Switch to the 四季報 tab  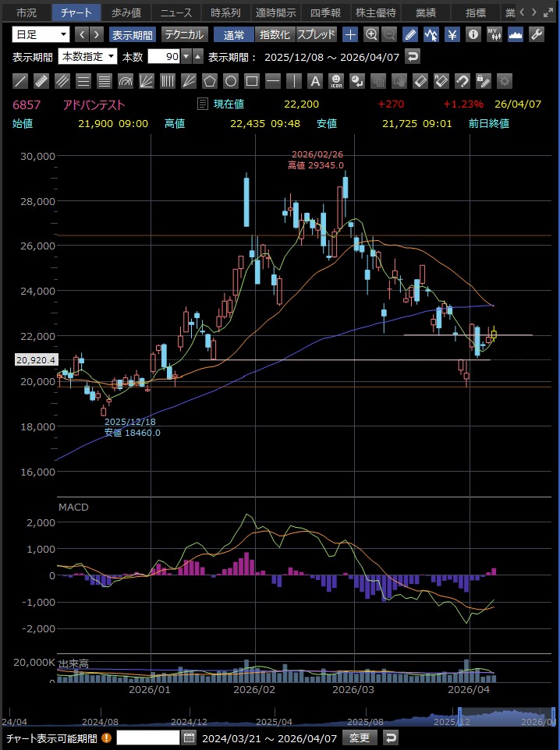tap(325, 12)
